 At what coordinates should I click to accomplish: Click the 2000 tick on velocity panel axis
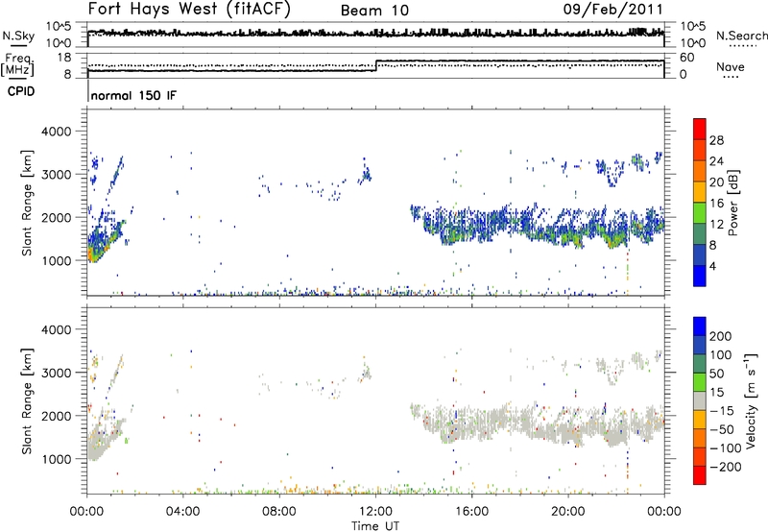click(56, 416)
